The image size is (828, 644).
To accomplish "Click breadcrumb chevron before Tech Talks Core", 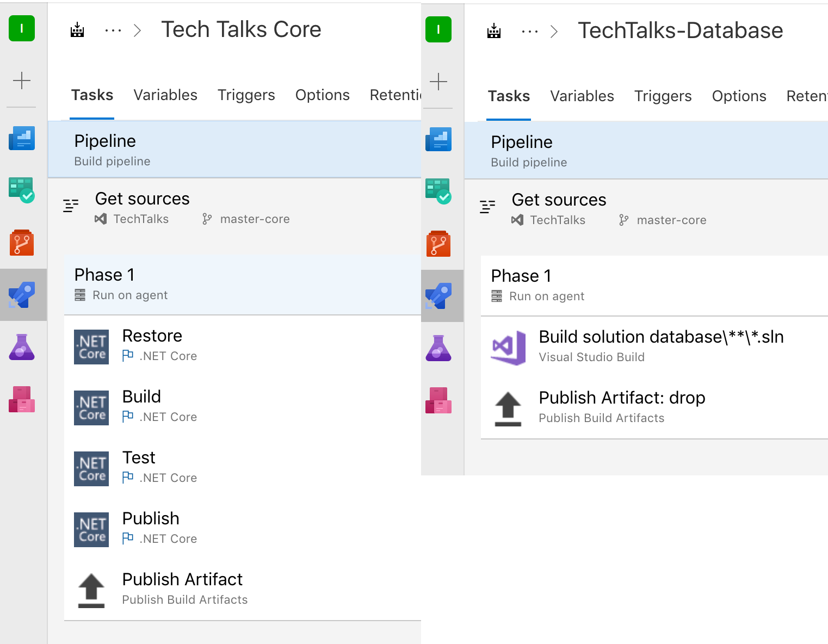I will (138, 30).
